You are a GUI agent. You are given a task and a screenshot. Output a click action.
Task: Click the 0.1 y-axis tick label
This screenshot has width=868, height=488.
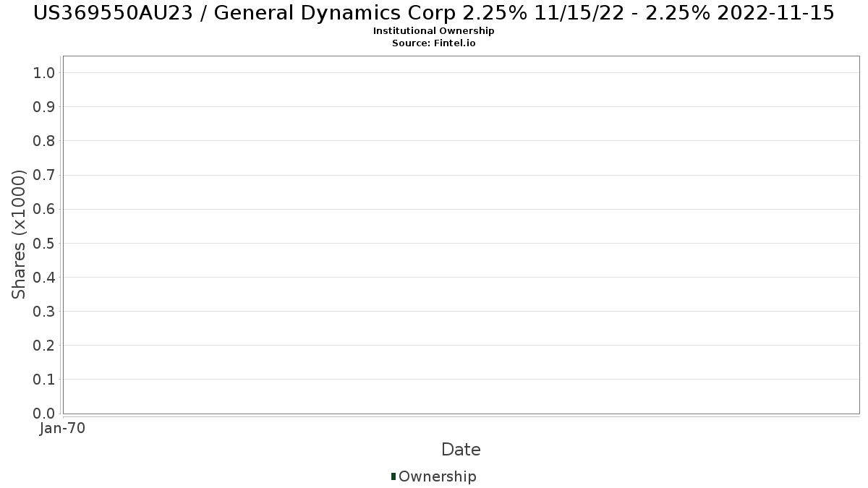[x=45, y=380]
